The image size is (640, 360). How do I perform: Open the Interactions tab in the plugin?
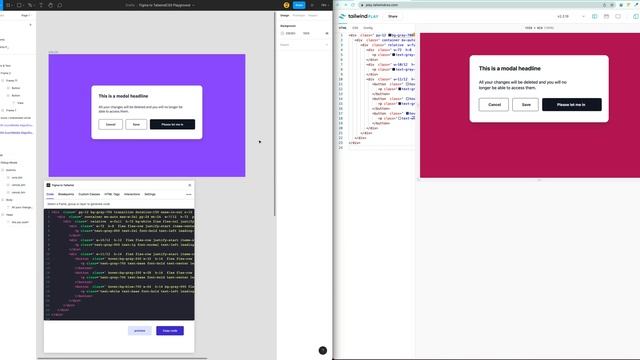132,194
